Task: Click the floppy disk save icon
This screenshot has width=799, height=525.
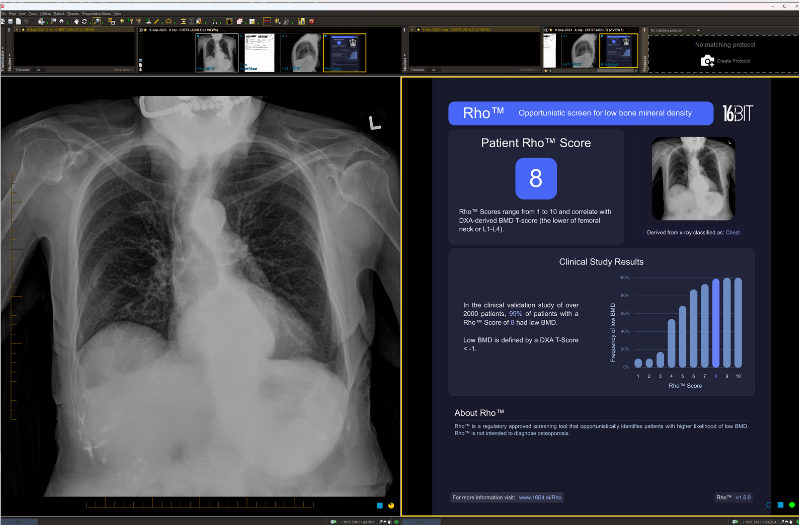Action: [x=10, y=21]
